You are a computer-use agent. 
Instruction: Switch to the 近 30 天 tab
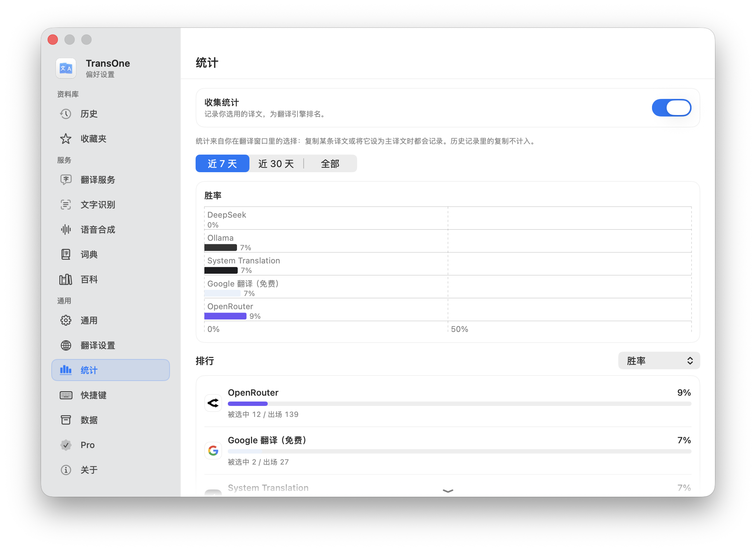[x=276, y=163]
